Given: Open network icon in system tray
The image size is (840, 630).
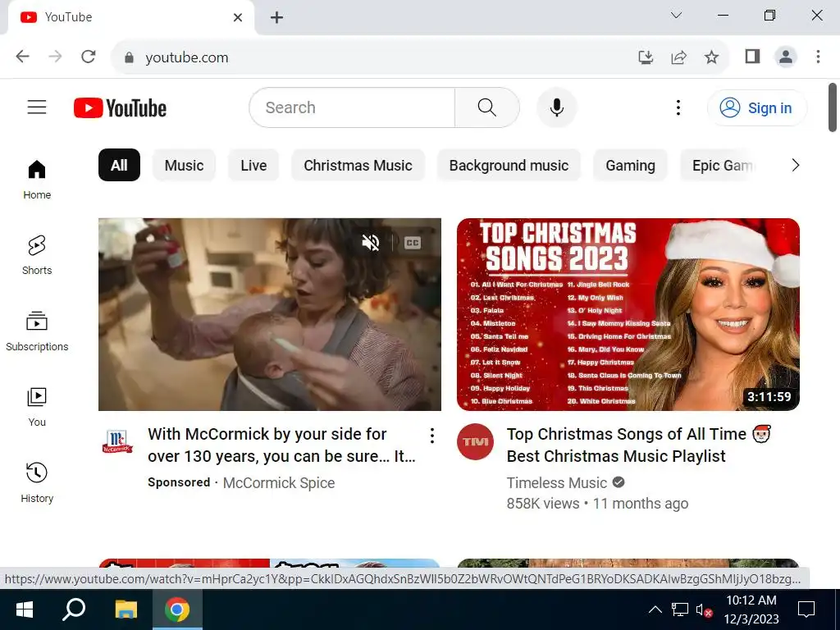Looking at the screenshot, I should (x=680, y=609).
